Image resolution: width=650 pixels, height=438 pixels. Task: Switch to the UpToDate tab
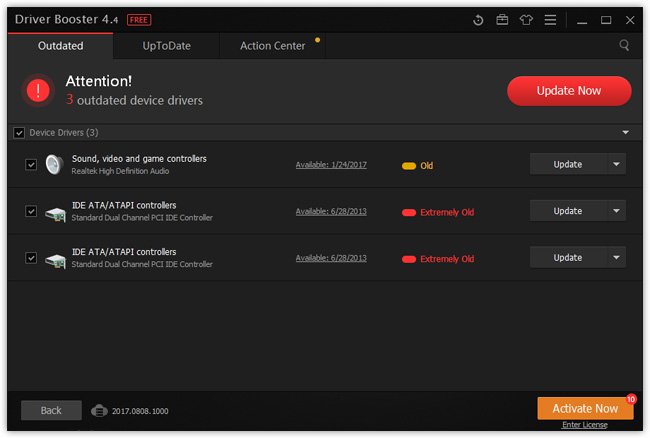(x=166, y=46)
